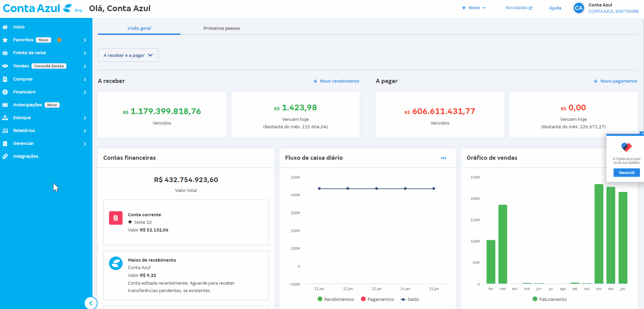Click the Conta Azul icon on Meios de recebimento
The width and height of the screenshot is (644, 309).
click(116, 263)
